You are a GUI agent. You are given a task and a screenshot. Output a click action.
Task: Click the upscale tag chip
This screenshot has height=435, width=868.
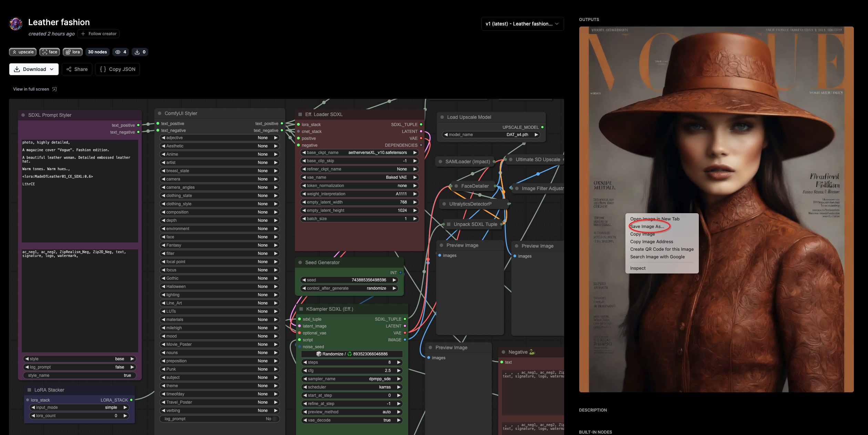coord(23,52)
